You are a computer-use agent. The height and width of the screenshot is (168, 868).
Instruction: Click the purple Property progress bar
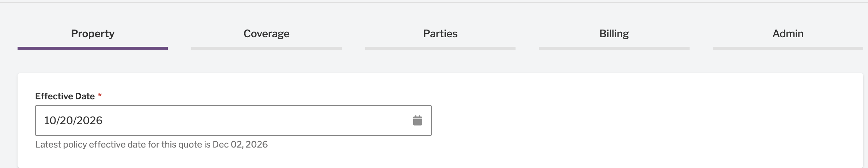(x=93, y=48)
